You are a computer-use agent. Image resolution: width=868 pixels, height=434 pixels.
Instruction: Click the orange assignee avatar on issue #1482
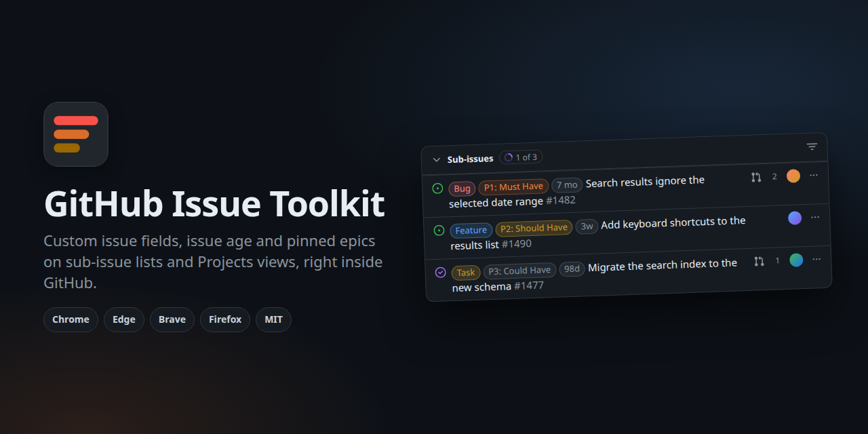click(793, 176)
